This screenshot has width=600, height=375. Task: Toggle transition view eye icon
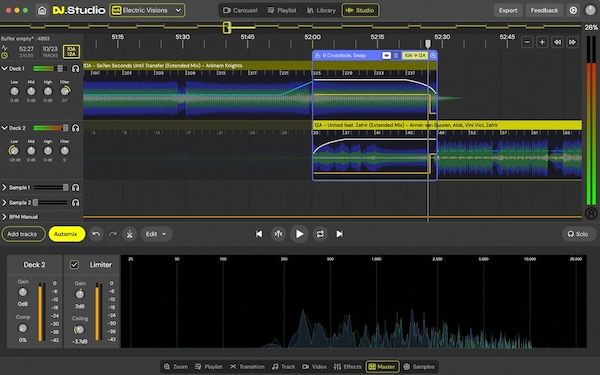point(386,55)
